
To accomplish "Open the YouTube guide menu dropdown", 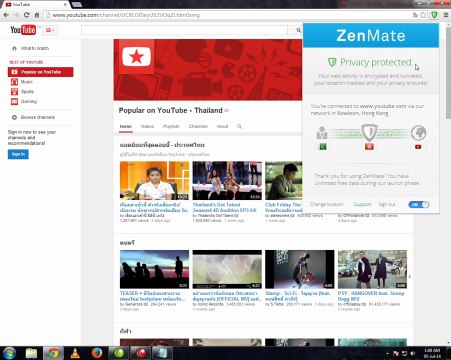I will tap(50, 30).
